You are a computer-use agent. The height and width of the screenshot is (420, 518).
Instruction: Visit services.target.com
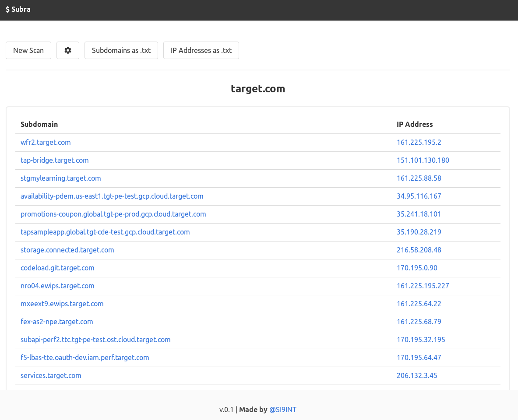pos(51,375)
